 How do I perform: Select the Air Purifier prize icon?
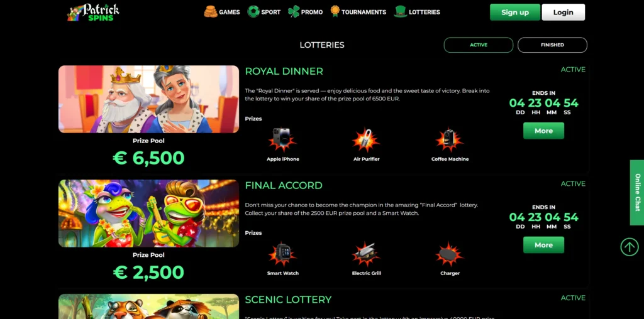coord(366,139)
